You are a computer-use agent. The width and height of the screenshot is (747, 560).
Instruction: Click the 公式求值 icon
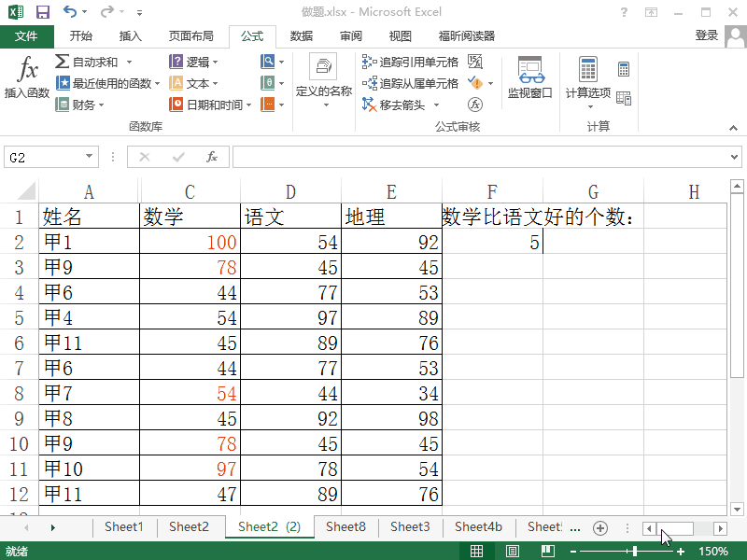coord(474,105)
